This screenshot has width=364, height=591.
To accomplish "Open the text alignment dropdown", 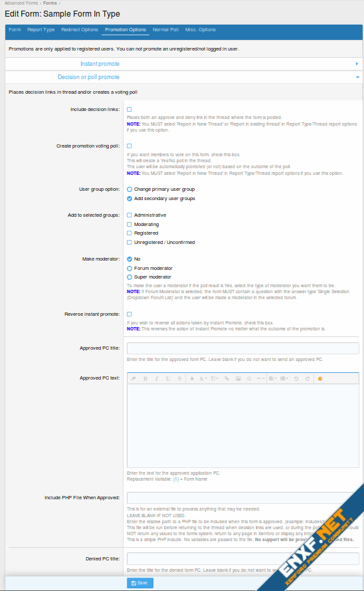I will 272,378.
